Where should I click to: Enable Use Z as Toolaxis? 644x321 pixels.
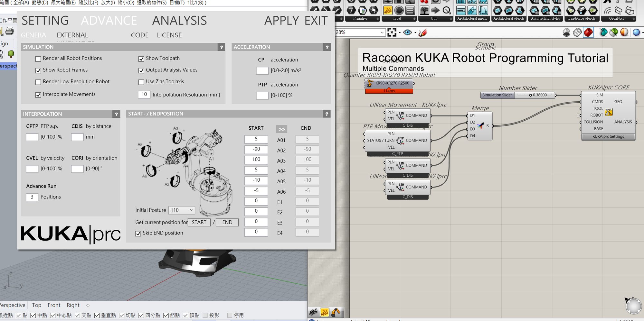(x=141, y=82)
